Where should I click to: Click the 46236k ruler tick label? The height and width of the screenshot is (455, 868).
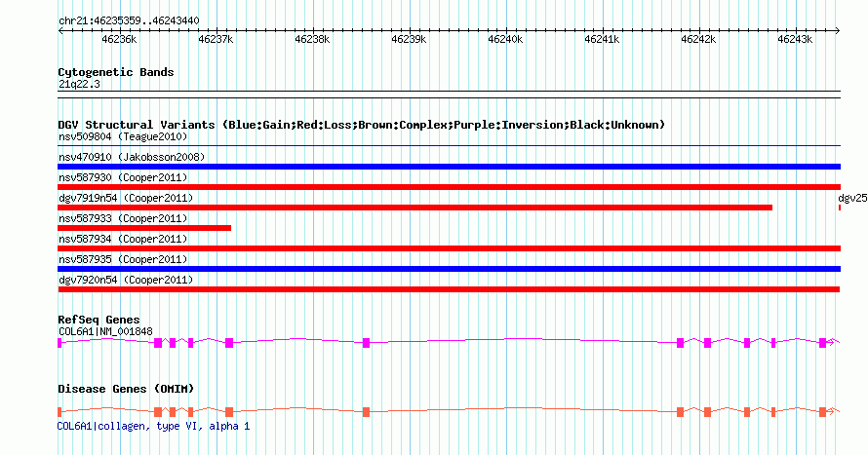click(119, 40)
